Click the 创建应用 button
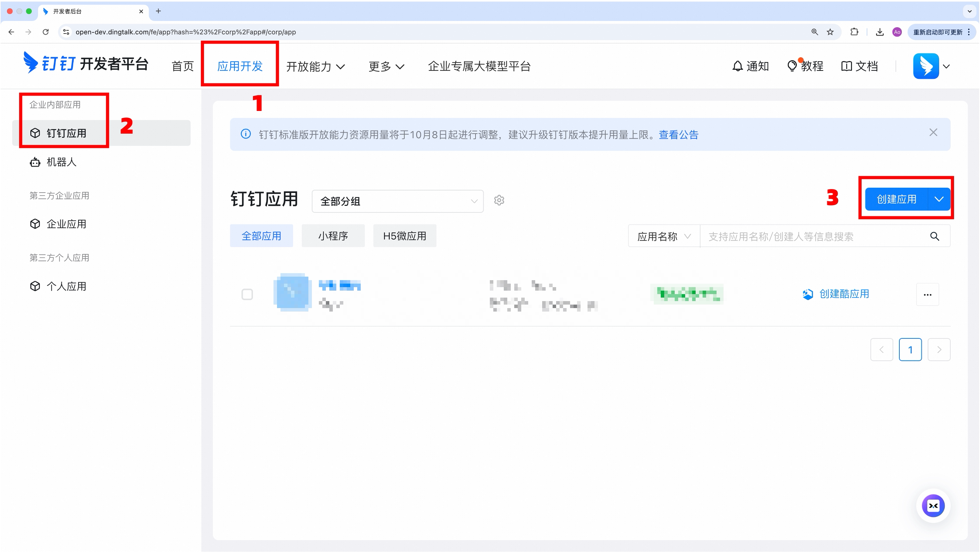 tap(896, 199)
